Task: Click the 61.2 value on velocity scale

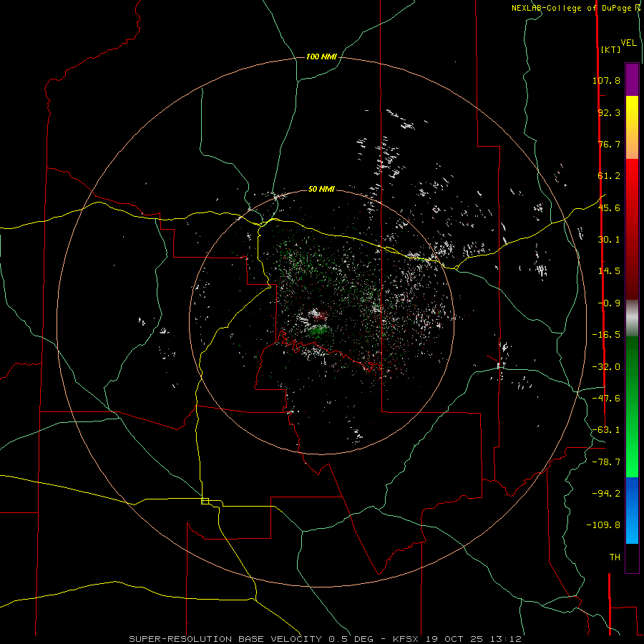Action: click(x=609, y=176)
